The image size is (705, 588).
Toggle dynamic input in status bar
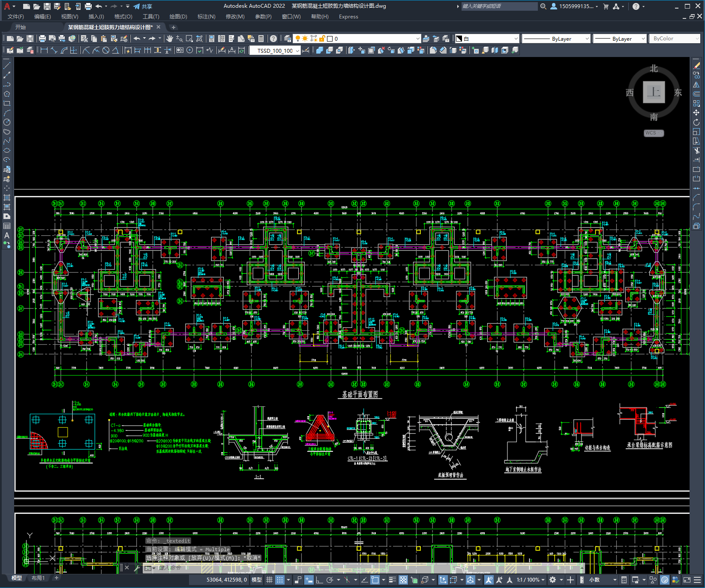(x=309, y=580)
